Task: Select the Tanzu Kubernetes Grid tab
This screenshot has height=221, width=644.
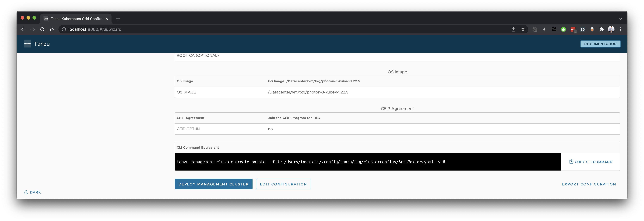Action: (76, 19)
